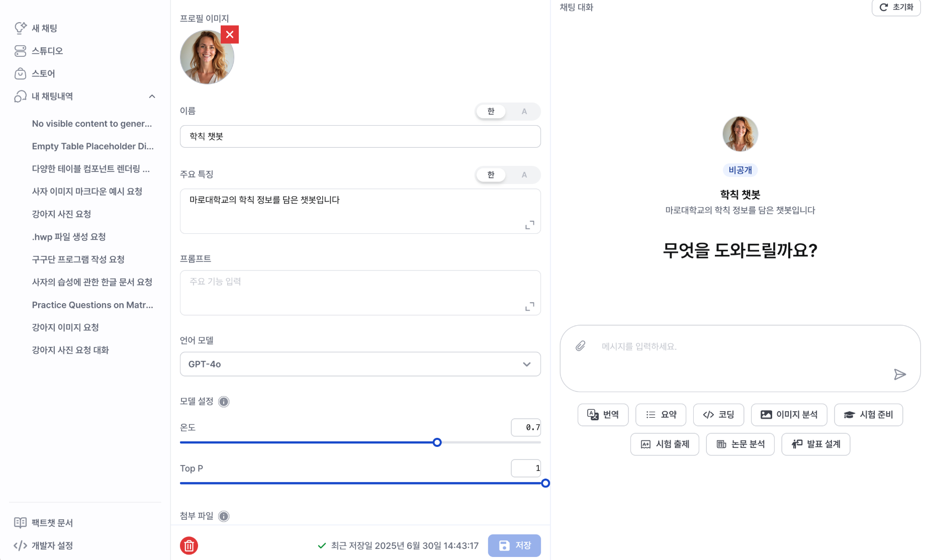Click the 저장 save button

(514, 545)
